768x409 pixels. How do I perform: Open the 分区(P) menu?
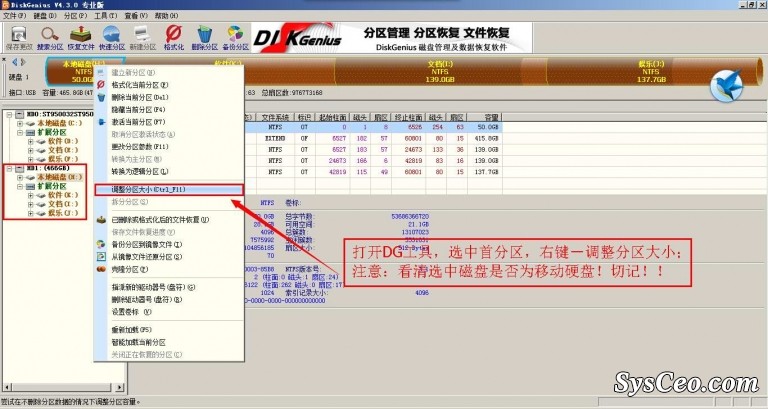(x=75, y=16)
